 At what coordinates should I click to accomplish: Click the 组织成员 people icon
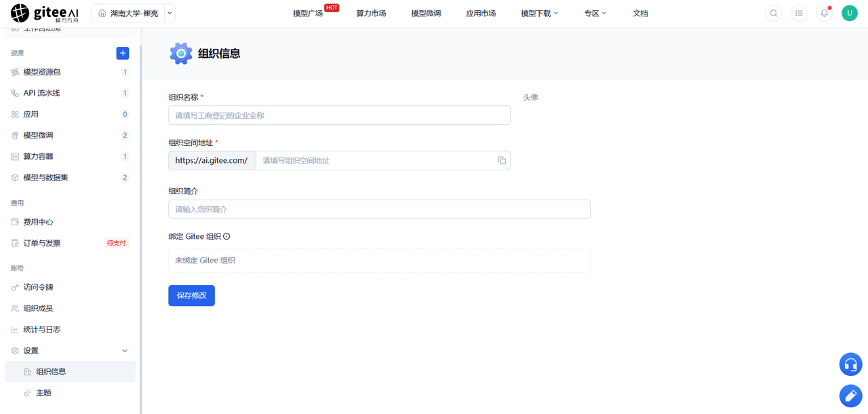click(15, 308)
